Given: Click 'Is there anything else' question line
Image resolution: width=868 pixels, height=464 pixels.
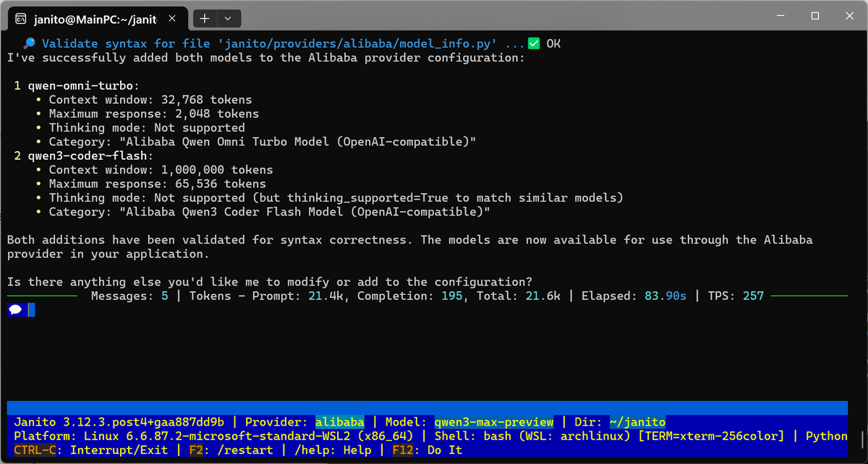Looking at the screenshot, I should pos(270,282).
